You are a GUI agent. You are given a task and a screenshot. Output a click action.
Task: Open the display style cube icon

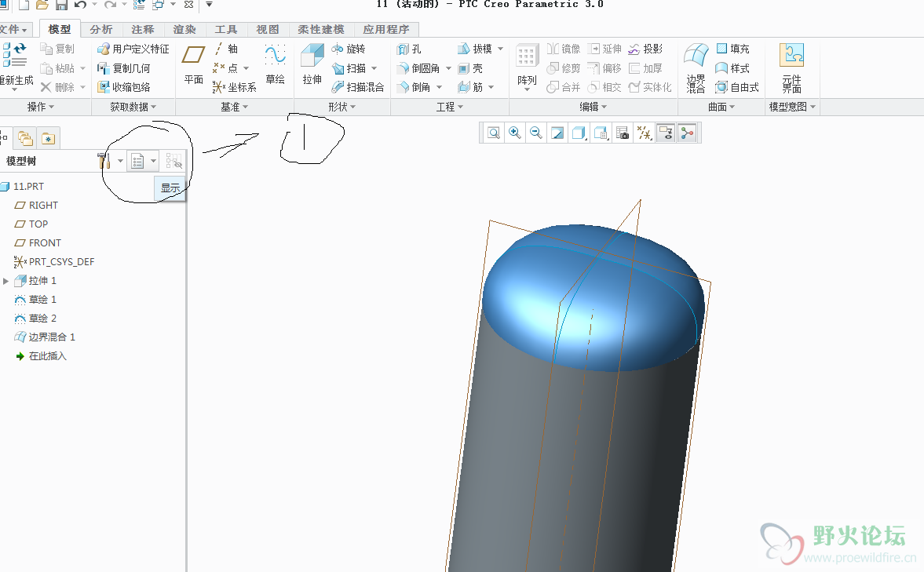[x=579, y=133]
